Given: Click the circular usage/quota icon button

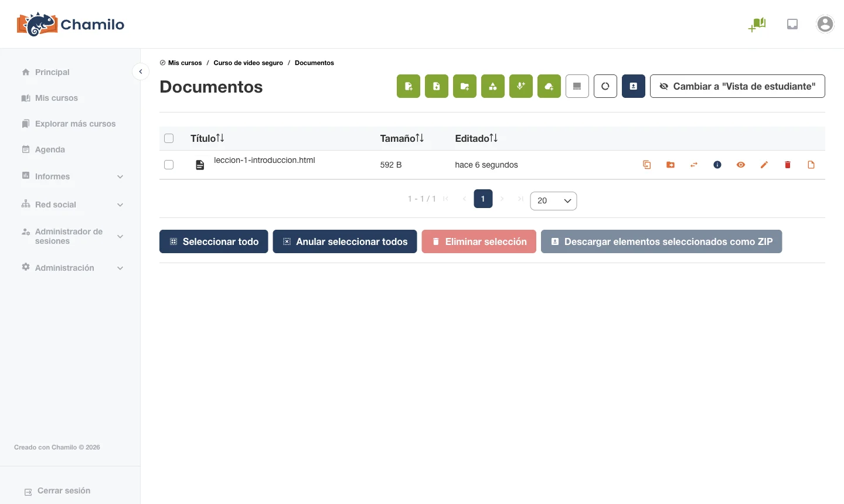Looking at the screenshot, I should tap(605, 86).
